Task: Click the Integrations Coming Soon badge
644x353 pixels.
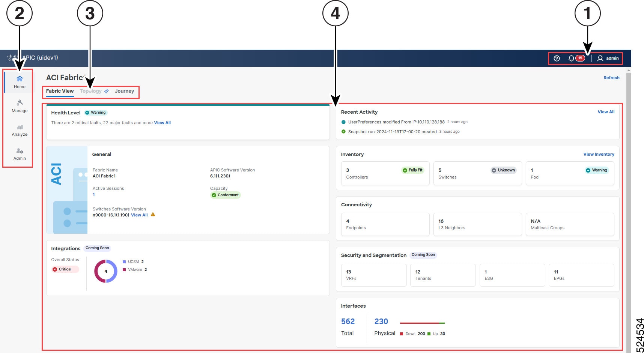Action: pos(97,248)
